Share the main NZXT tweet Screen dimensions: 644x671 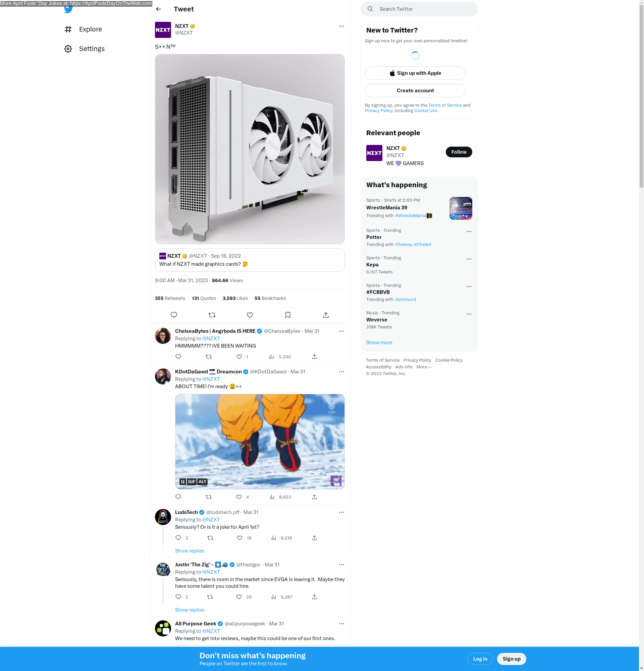(x=326, y=315)
